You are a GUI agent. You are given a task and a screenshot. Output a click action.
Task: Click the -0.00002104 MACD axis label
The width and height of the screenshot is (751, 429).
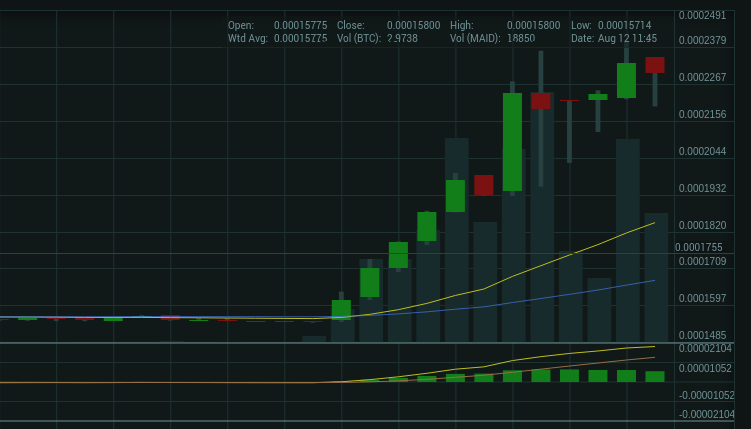coord(706,415)
